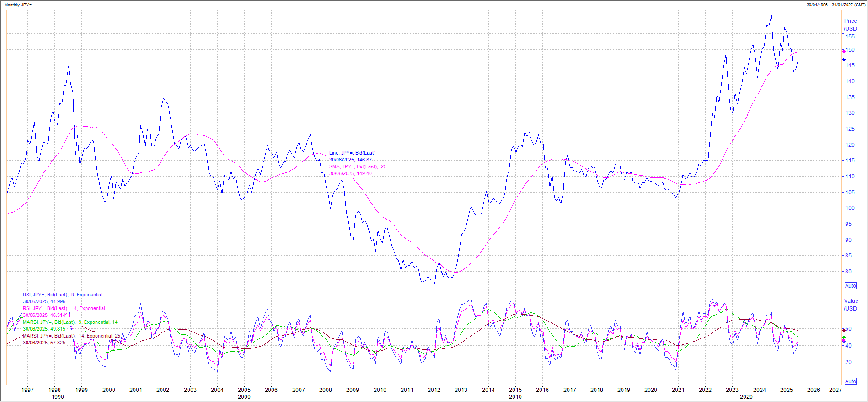The image size is (868, 402).
Task: Click the line value '30/06/2025, 146.87'
Action: (x=350, y=160)
